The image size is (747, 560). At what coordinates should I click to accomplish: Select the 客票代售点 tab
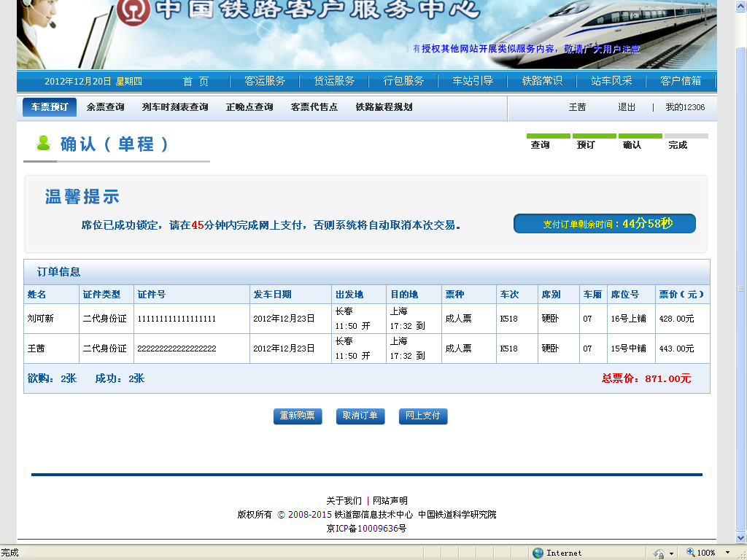coord(314,107)
